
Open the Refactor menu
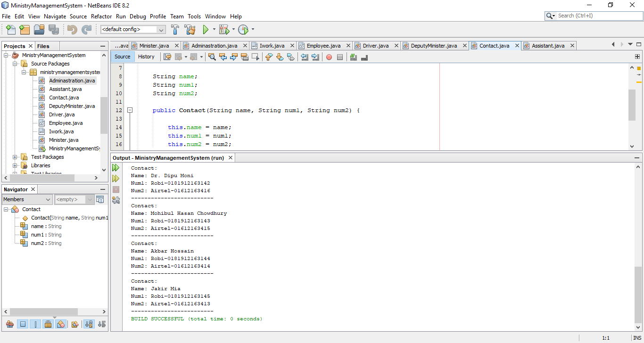point(101,16)
